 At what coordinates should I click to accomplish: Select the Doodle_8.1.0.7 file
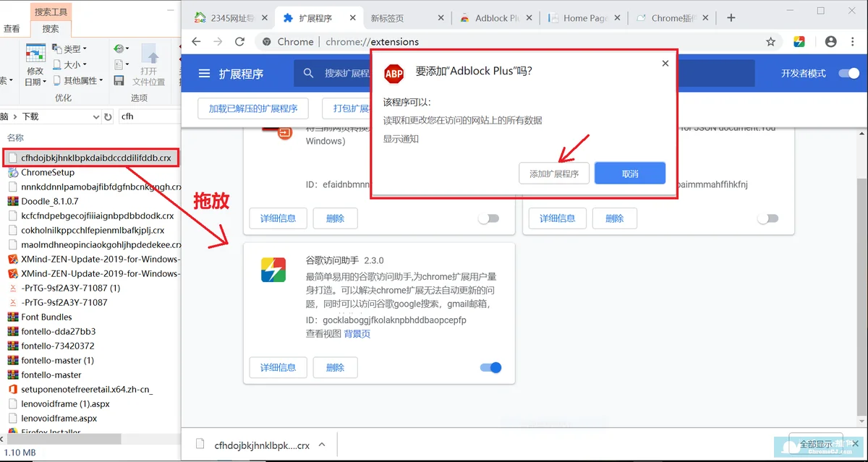pyautogui.click(x=50, y=202)
